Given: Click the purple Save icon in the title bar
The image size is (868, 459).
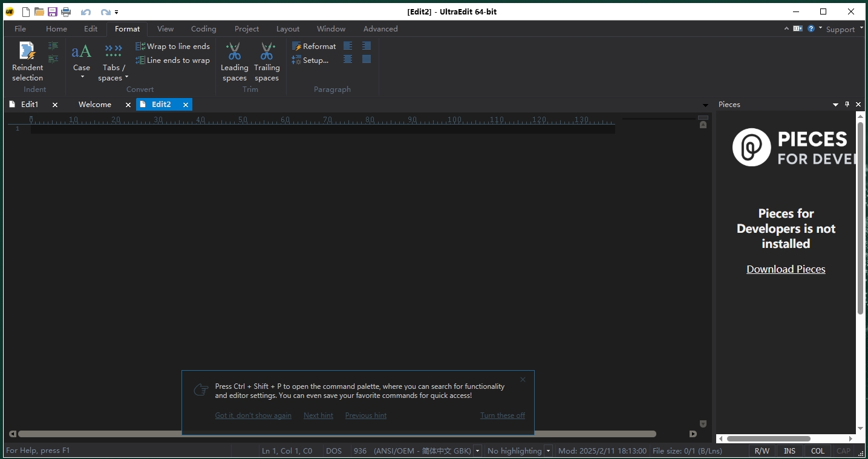Looking at the screenshot, I should click(53, 11).
